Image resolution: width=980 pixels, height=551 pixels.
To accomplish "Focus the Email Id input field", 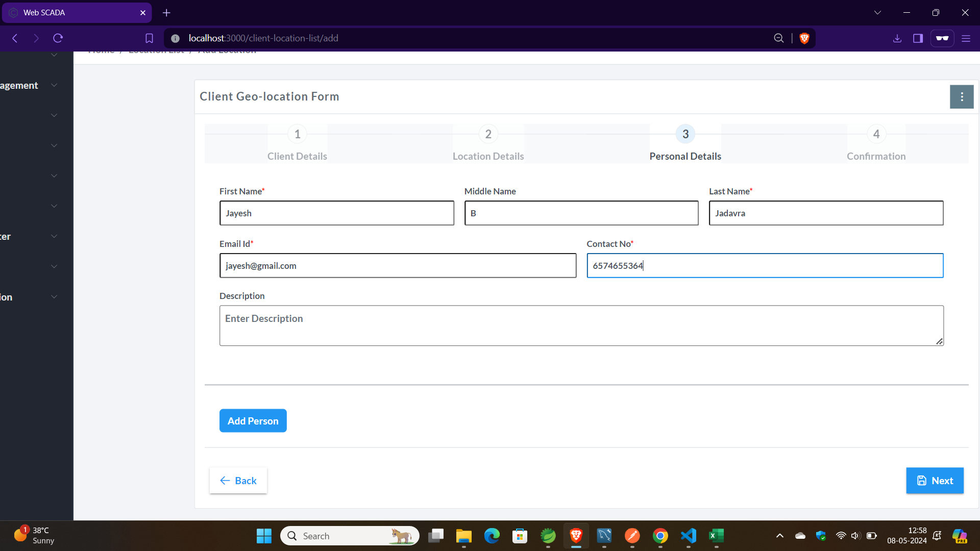I will point(398,266).
